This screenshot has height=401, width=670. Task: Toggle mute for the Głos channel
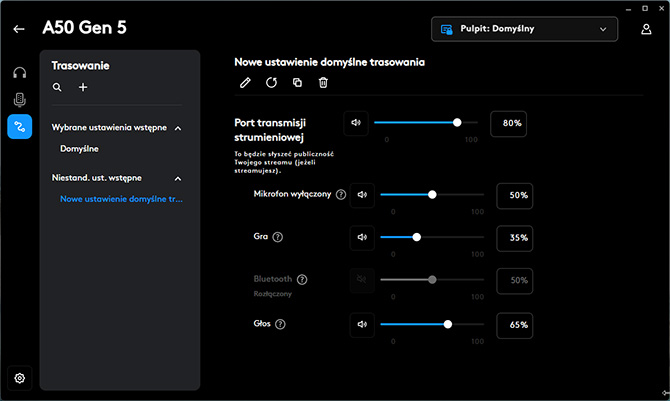pos(362,324)
